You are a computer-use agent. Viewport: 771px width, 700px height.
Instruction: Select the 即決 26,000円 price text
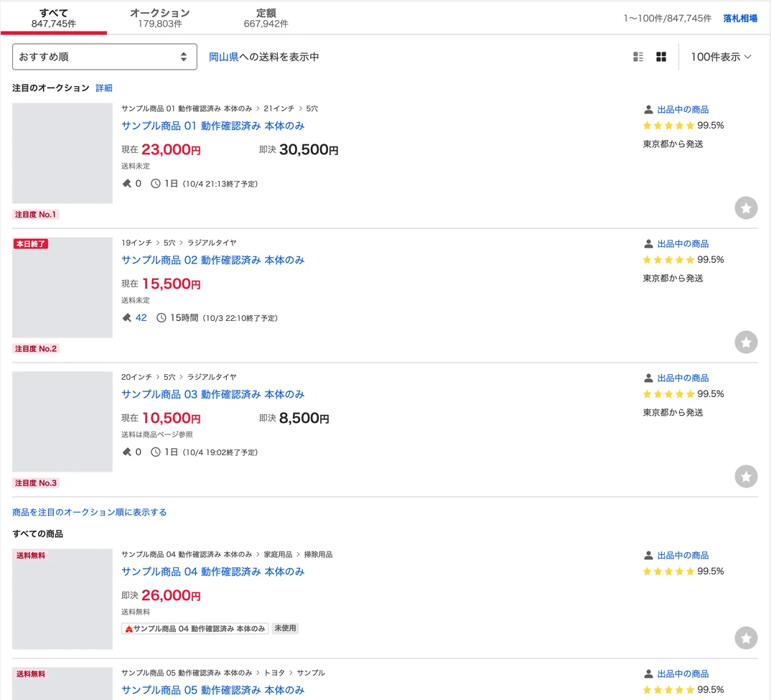tap(162, 596)
